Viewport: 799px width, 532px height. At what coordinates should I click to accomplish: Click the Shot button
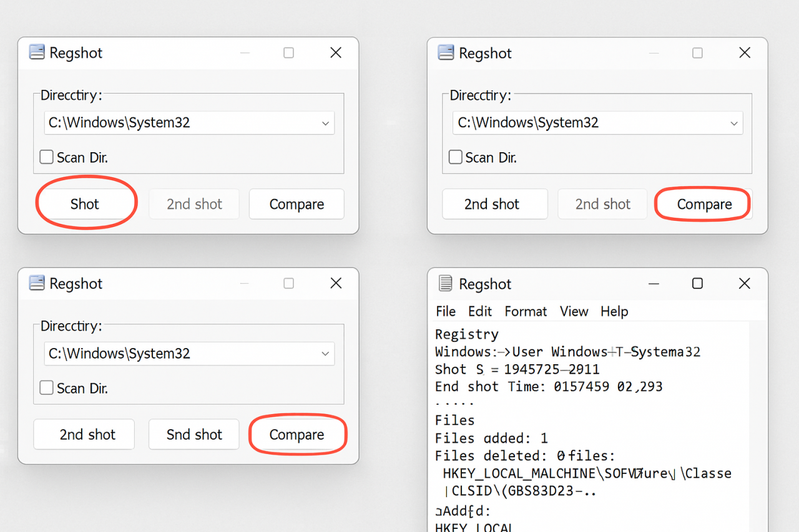pos(85,204)
